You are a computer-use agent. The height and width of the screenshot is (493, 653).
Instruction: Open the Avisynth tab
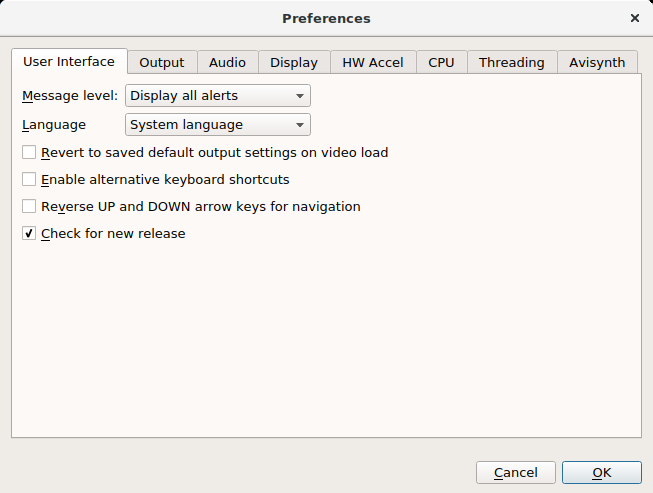click(597, 62)
